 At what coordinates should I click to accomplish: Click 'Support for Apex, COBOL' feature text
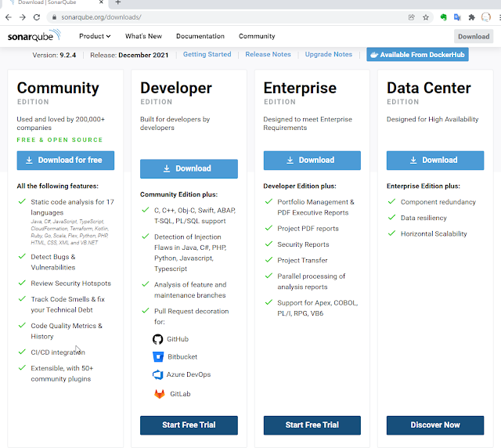click(x=318, y=308)
